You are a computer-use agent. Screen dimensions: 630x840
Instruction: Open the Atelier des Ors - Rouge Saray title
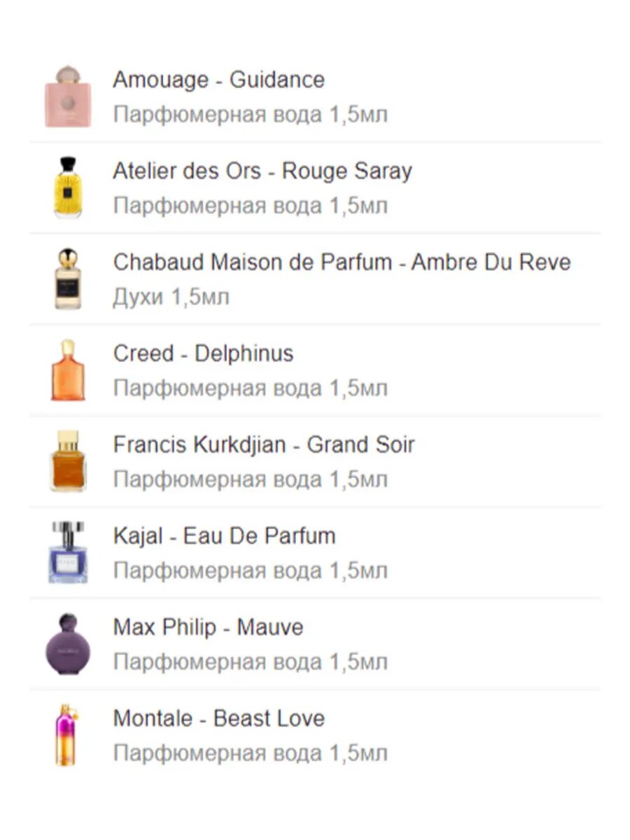(262, 171)
